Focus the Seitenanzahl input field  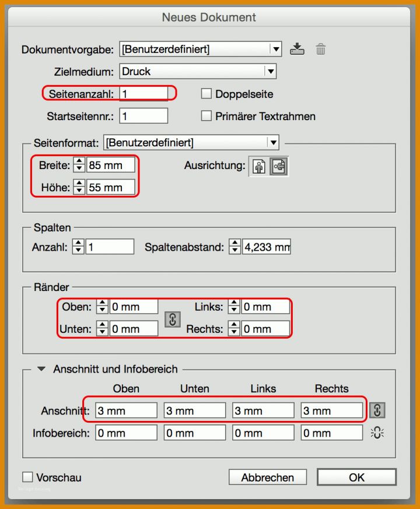pyautogui.click(x=143, y=94)
